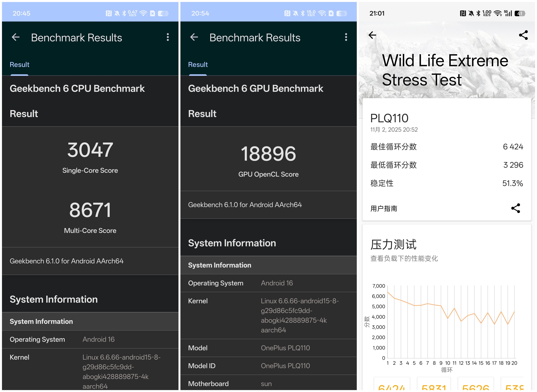The width and height of the screenshot is (537, 392).
Task: Tap the single-core score 3047
Action: pos(90,150)
